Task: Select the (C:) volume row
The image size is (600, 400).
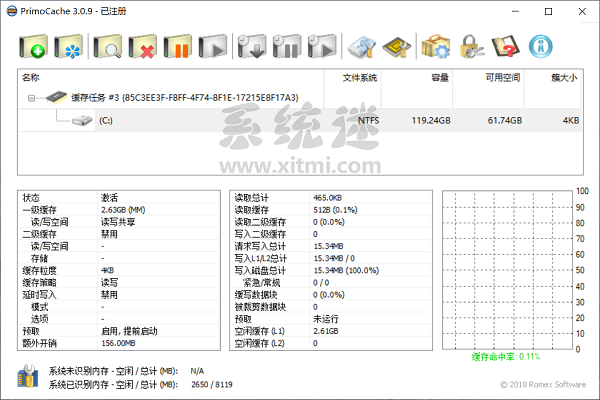Action: [x=300, y=121]
